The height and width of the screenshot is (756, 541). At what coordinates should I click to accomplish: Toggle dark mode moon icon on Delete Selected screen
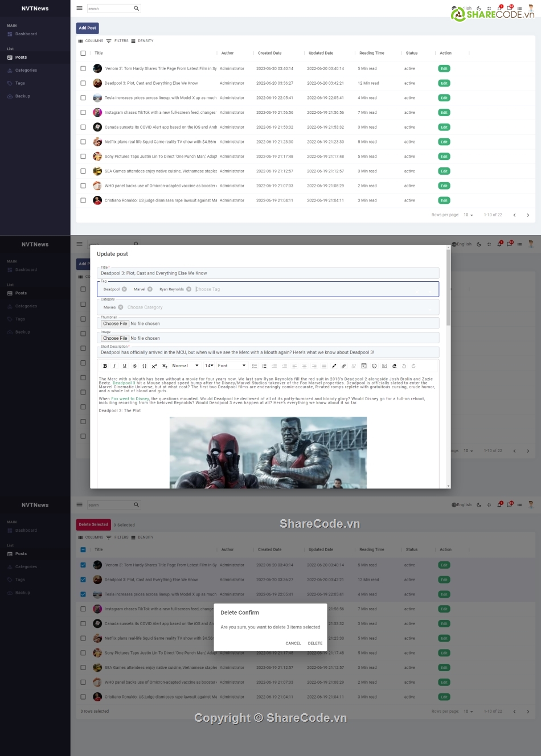click(479, 505)
